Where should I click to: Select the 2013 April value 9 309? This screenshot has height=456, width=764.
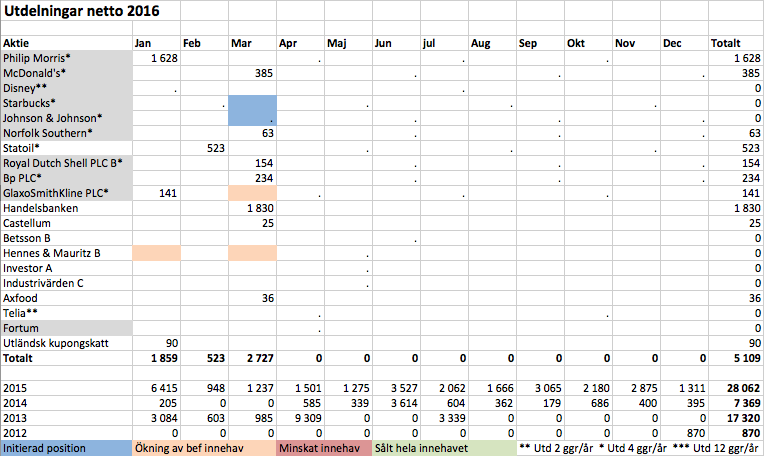pos(300,418)
